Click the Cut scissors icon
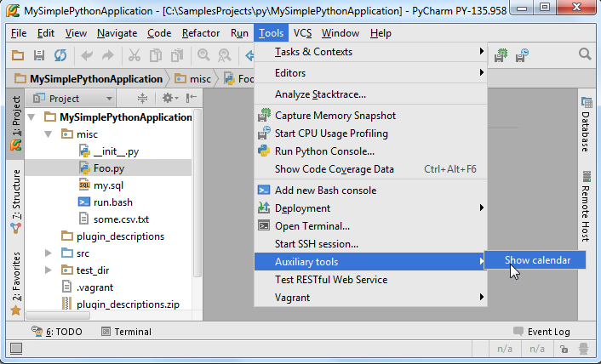This screenshot has height=364, width=601. click(x=134, y=55)
